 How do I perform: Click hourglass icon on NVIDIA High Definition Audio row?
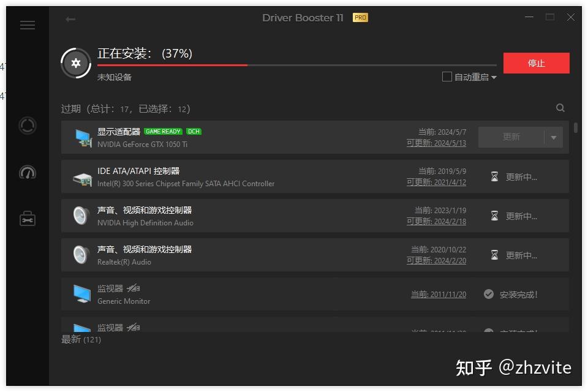pos(495,216)
